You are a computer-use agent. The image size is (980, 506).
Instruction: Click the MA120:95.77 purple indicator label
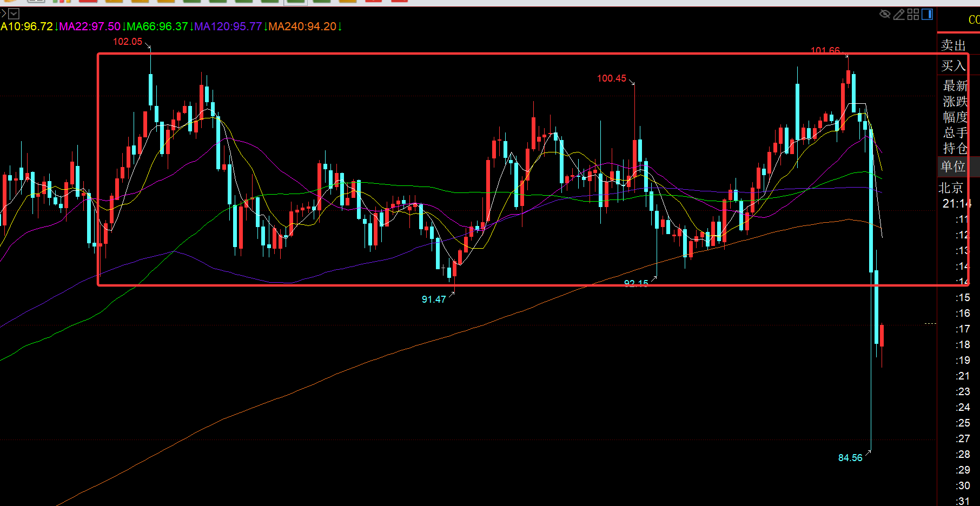click(x=228, y=26)
